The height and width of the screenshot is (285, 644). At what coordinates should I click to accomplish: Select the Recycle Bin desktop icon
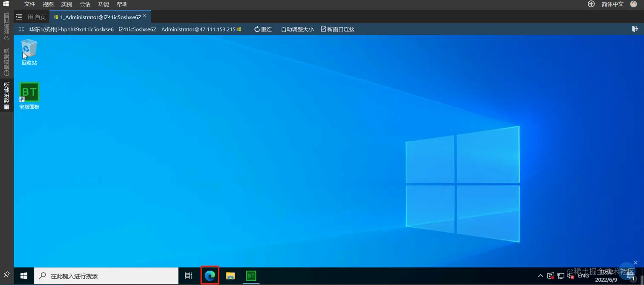coord(29,52)
